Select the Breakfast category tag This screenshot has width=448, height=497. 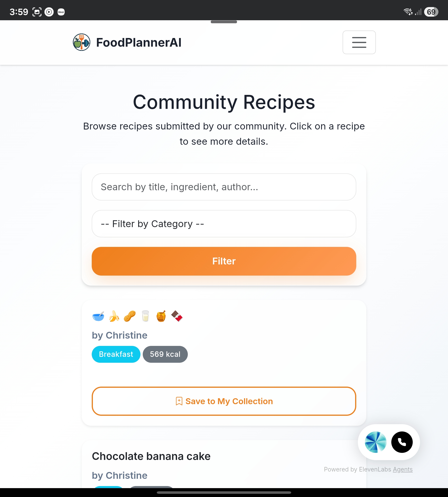(x=116, y=354)
